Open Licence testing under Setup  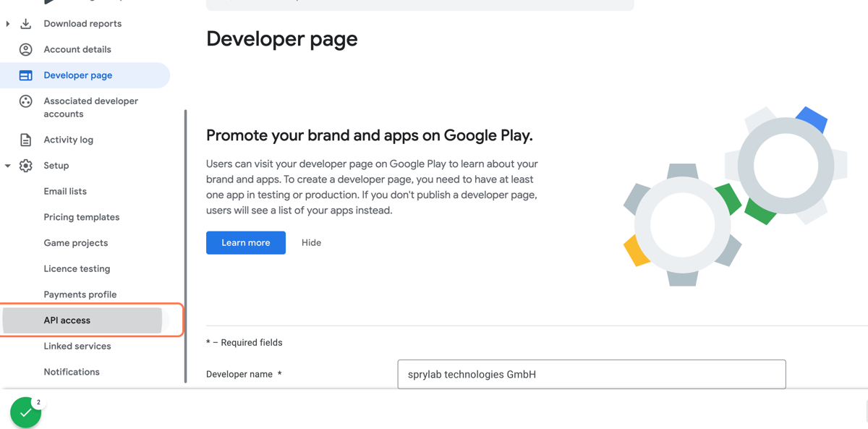(x=77, y=268)
